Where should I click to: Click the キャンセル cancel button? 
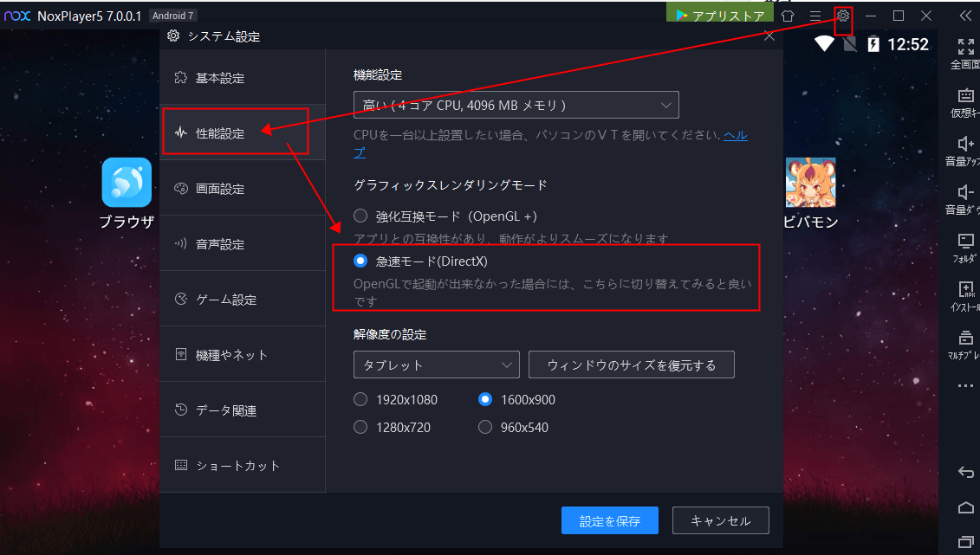721,520
